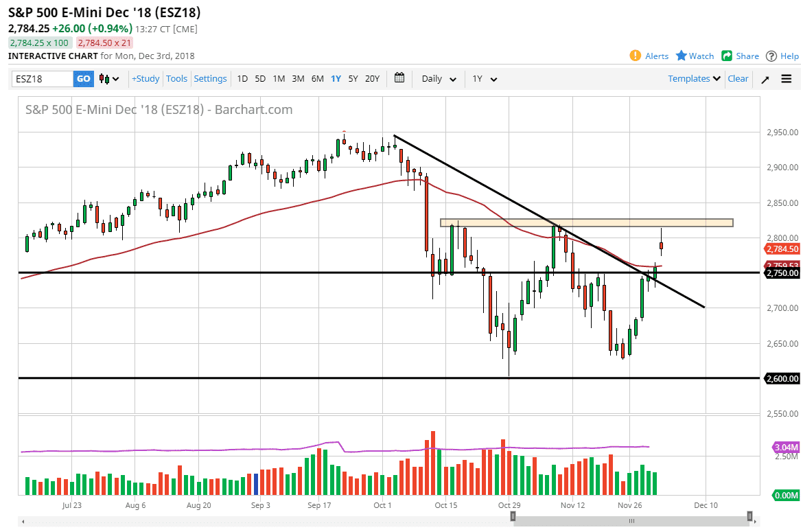803x532 pixels.
Task: Open the hamburger menu icon
Action: coord(787,79)
